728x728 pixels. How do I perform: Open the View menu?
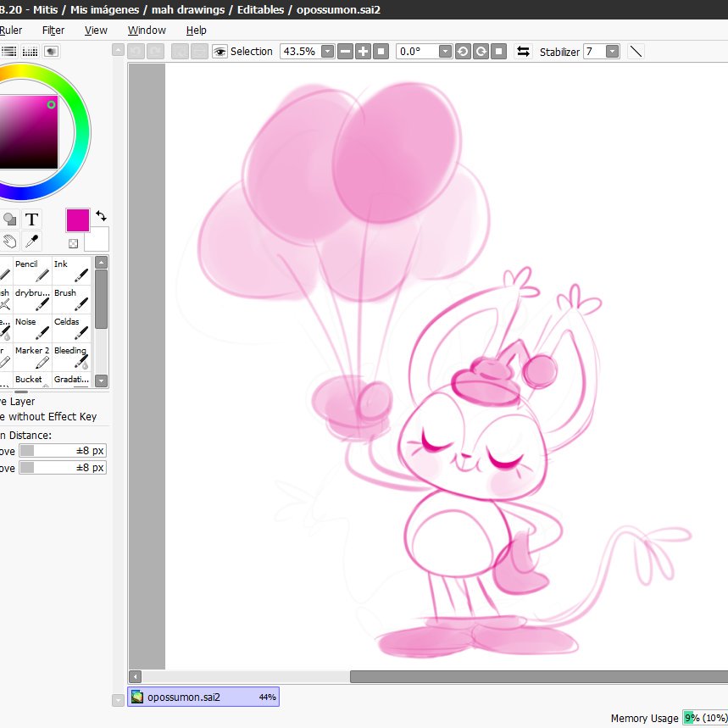pos(96,31)
